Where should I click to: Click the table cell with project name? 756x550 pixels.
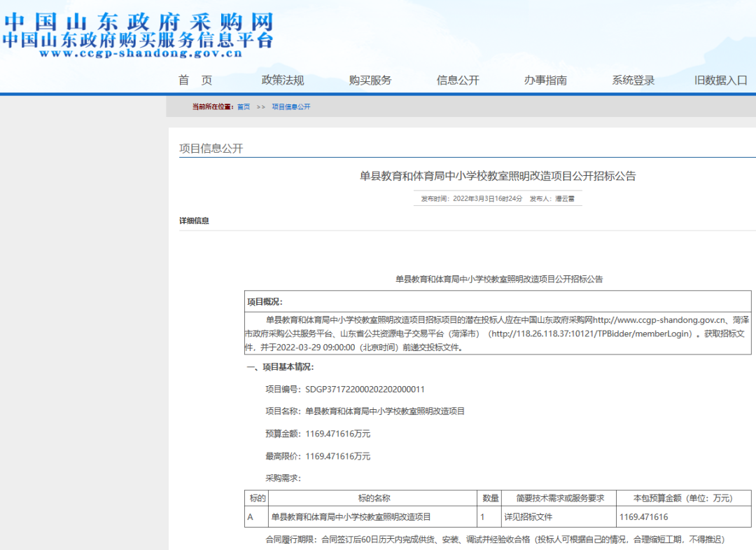click(x=373, y=516)
